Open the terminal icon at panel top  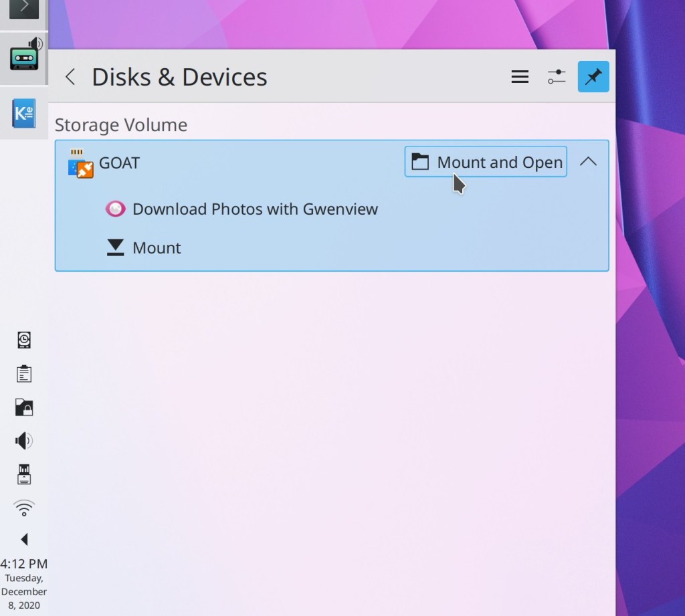click(x=24, y=8)
